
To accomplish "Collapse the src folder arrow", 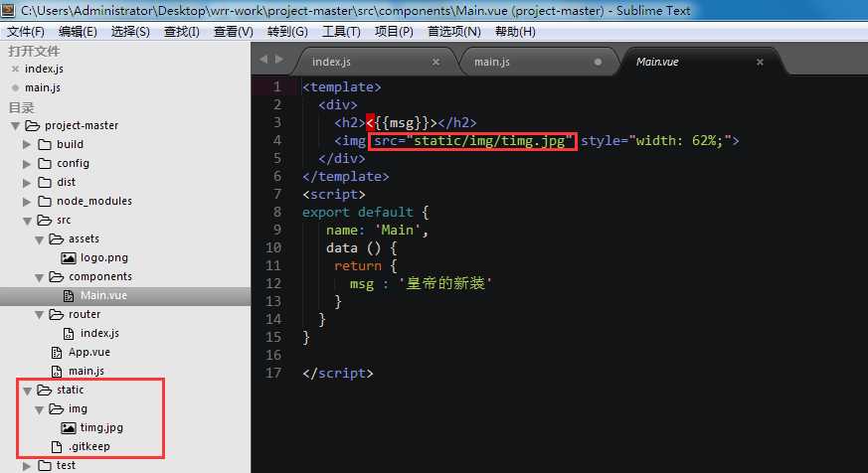I will coord(27,221).
